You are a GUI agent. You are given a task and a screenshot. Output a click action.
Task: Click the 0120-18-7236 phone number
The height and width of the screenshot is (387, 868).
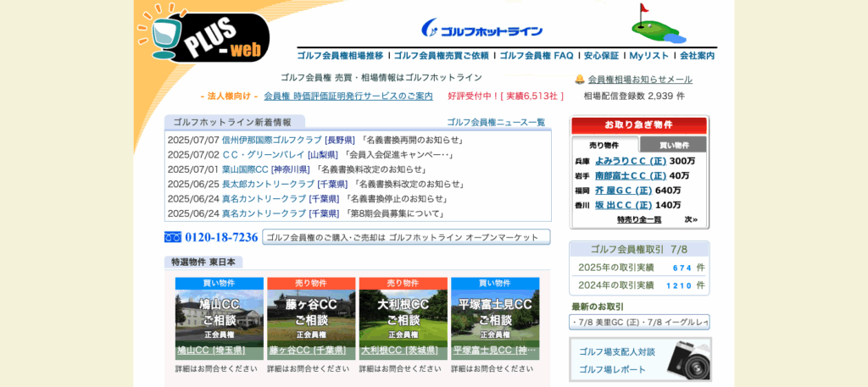[x=221, y=237]
